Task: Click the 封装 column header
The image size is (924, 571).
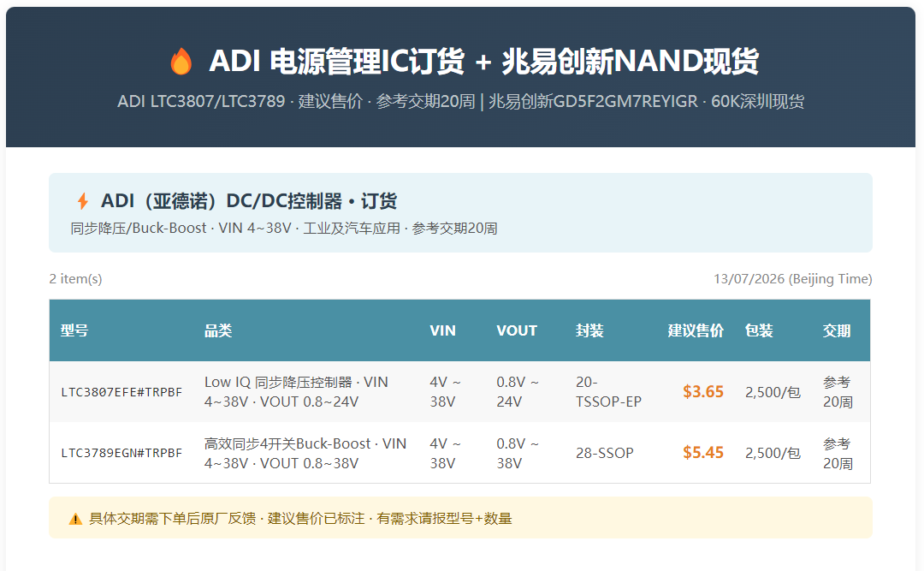Action: point(589,330)
